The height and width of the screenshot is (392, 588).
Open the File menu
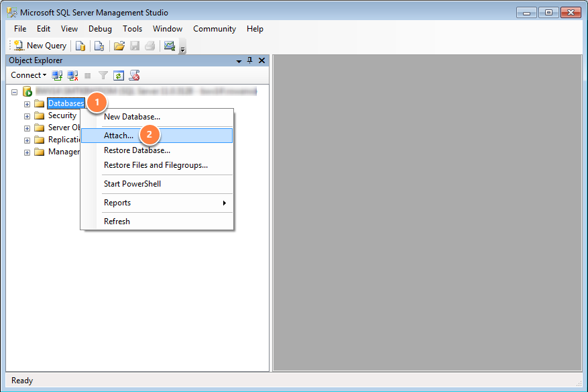[x=20, y=29]
